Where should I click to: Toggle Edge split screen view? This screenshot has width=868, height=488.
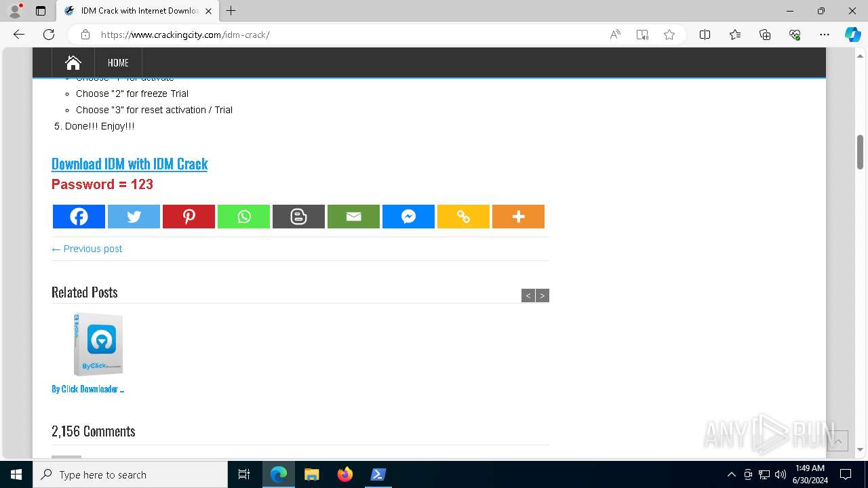click(705, 35)
